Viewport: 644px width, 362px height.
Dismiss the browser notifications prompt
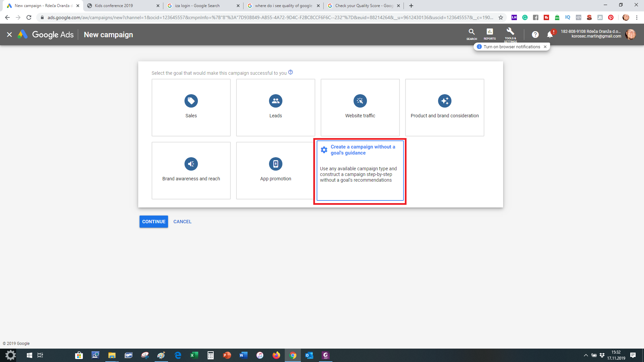pyautogui.click(x=545, y=47)
